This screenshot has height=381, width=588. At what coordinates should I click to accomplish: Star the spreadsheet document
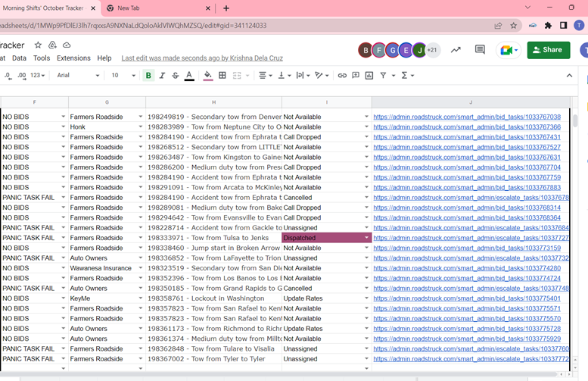coord(38,45)
